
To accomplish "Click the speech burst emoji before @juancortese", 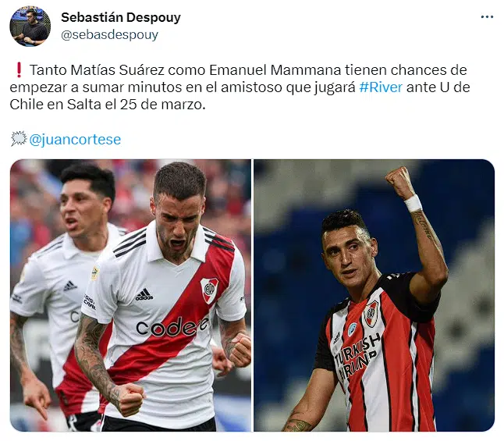I will [x=19, y=139].
